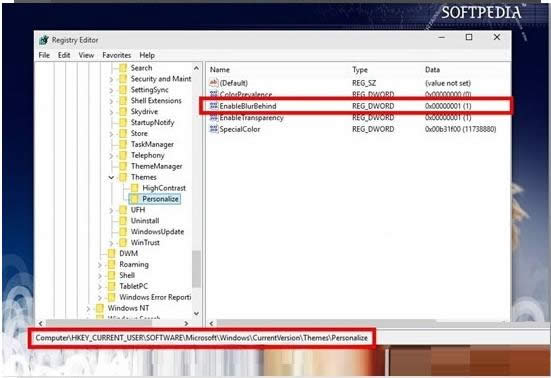Click values pane scroll left arrow

(x=211, y=323)
